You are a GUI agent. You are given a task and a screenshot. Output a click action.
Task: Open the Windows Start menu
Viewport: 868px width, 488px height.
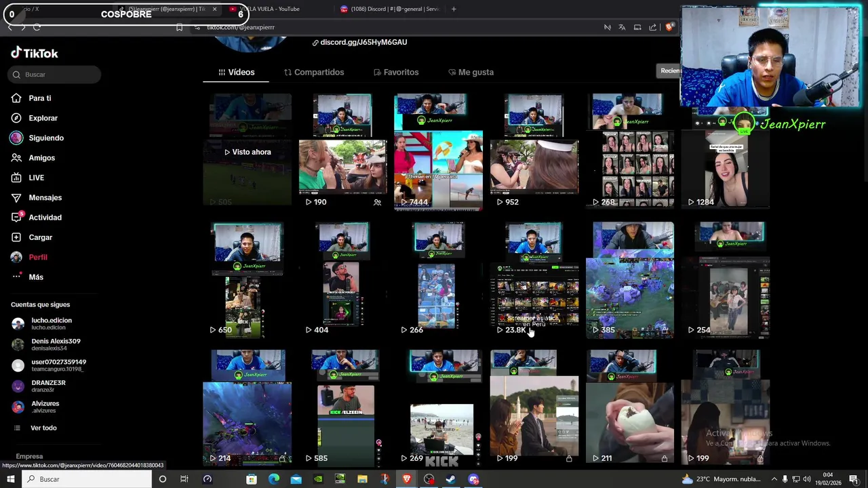click(x=10, y=479)
